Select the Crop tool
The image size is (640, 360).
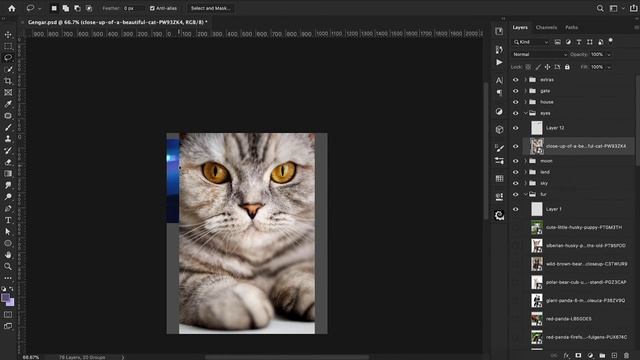(x=8, y=81)
